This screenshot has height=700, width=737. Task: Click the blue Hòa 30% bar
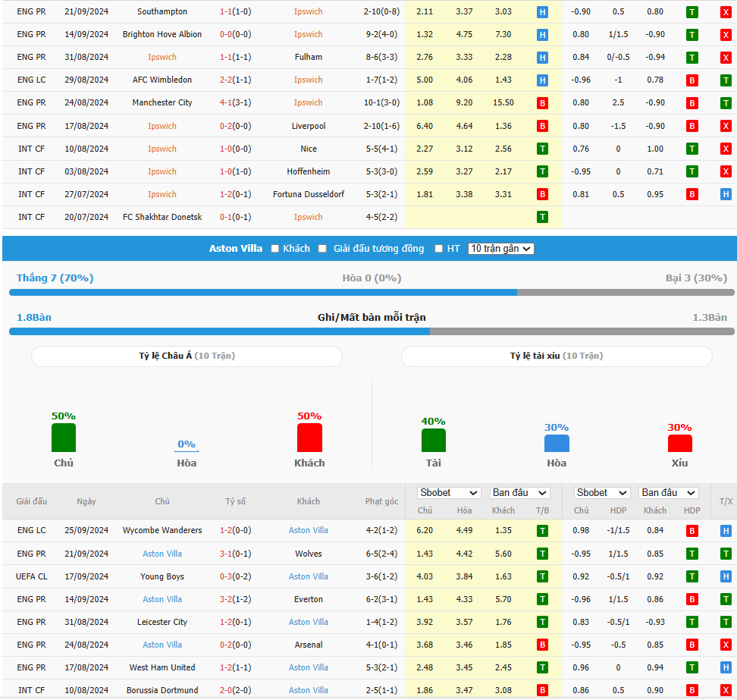coord(557,444)
